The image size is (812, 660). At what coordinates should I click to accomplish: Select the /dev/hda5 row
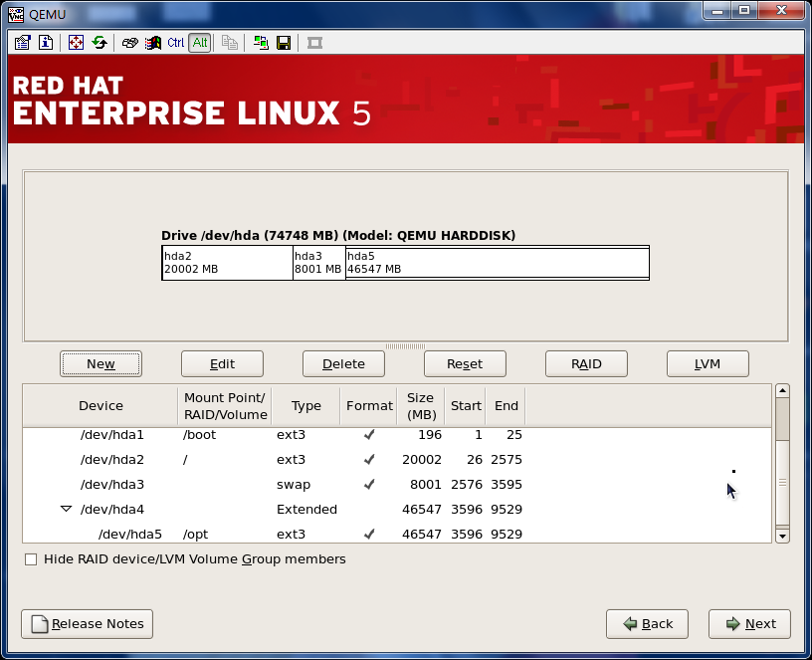click(x=397, y=535)
